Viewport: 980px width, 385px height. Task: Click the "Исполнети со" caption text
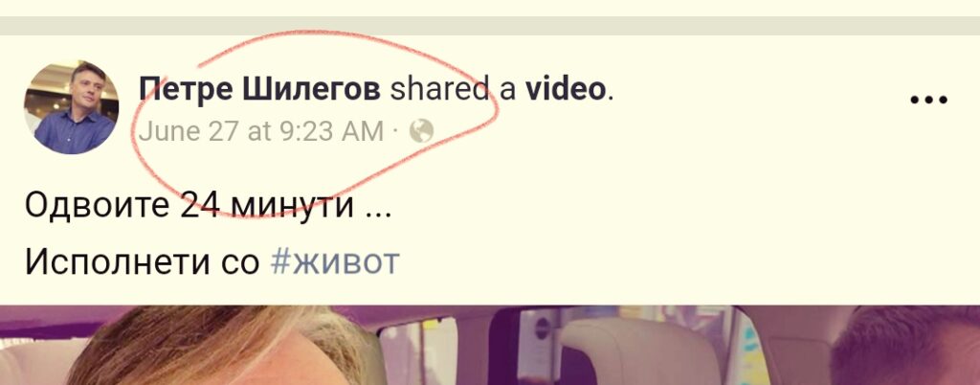pos(142,262)
